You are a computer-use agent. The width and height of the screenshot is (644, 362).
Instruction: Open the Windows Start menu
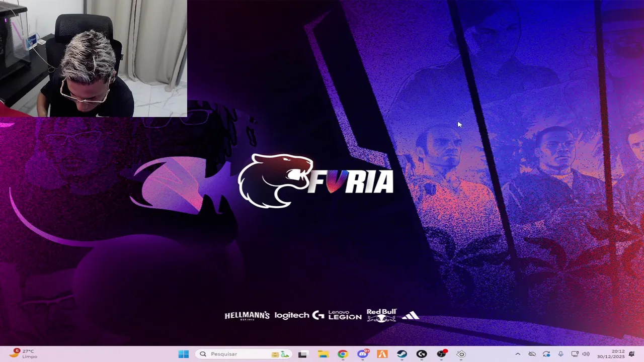point(184,354)
